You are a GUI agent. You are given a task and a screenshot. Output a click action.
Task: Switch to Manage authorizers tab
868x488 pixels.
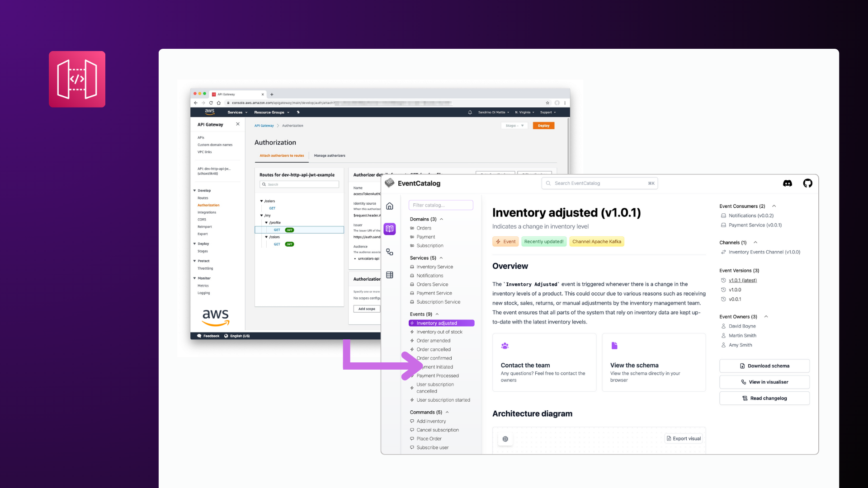330,155
